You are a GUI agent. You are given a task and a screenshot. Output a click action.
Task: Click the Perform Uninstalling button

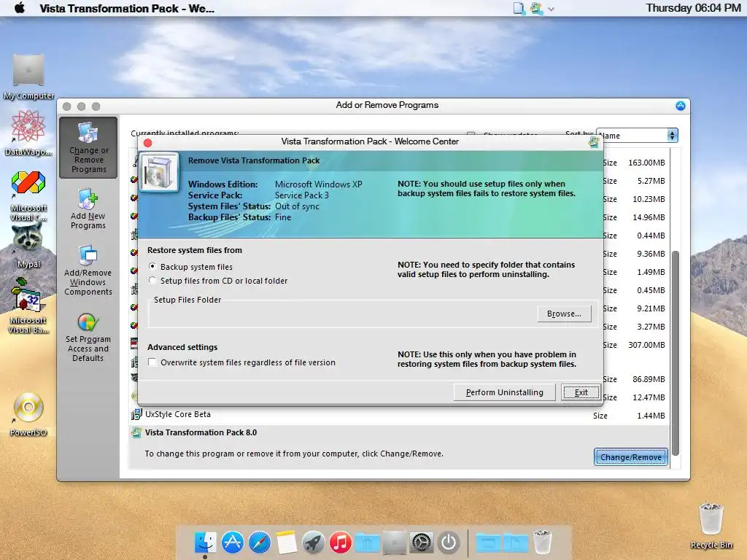click(x=505, y=392)
